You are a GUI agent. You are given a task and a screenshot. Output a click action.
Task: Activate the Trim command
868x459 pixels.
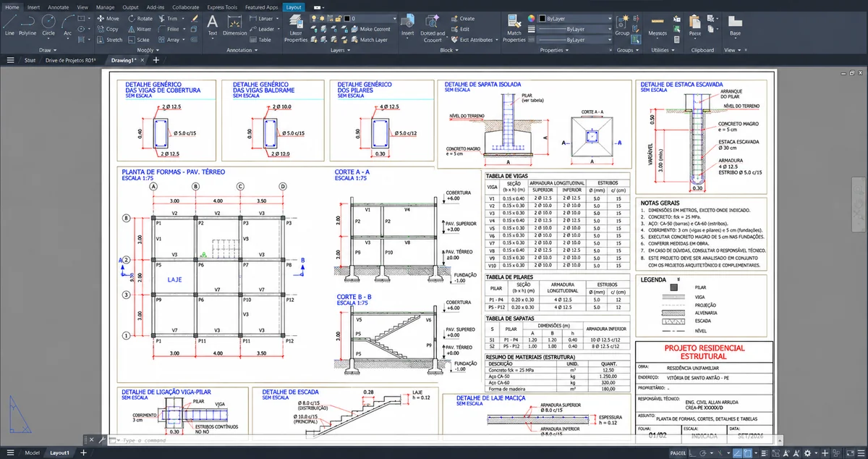pos(166,18)
